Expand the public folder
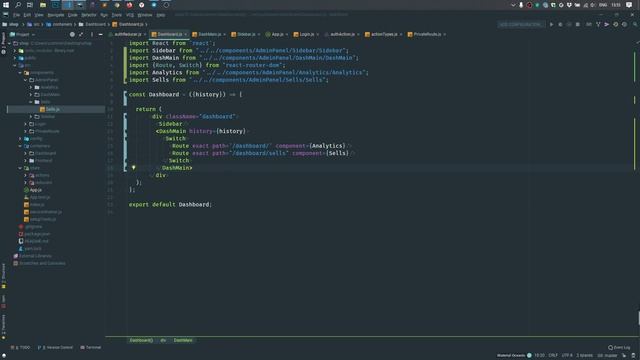This screenshot has height=360, width=640. (15, 58)
